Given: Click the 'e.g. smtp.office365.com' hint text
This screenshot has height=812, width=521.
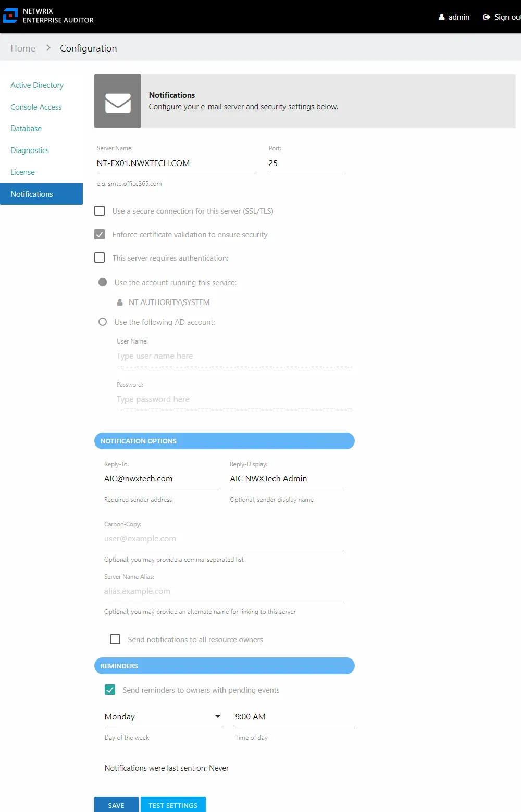Looking at the screenshot, I should (129, 184).
